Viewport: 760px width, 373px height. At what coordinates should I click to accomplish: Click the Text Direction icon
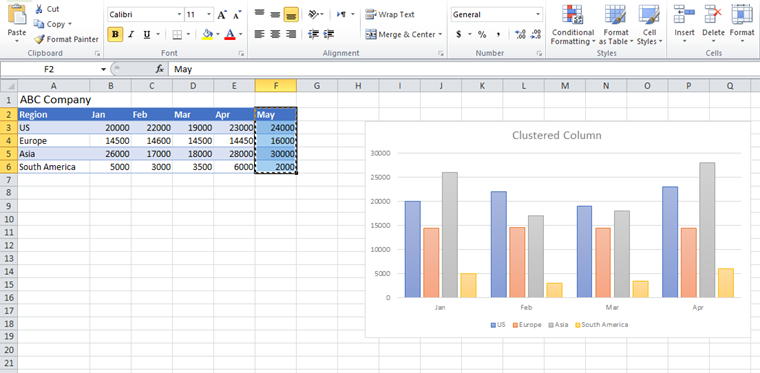(342, 14)
